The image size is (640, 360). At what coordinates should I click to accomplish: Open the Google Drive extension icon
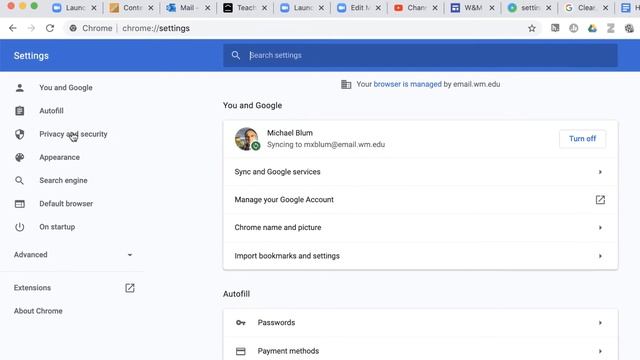coord(592,28)
